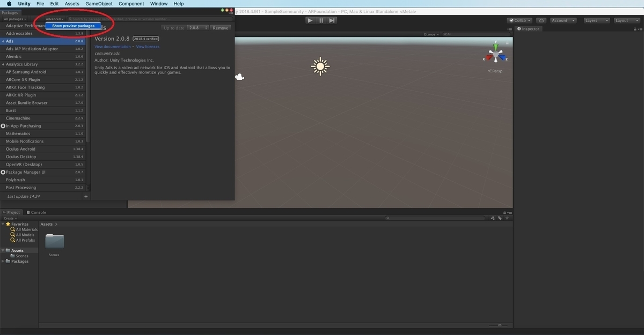Open the View documentation link
Screen dimensions: 644x335
pos(113,47)
